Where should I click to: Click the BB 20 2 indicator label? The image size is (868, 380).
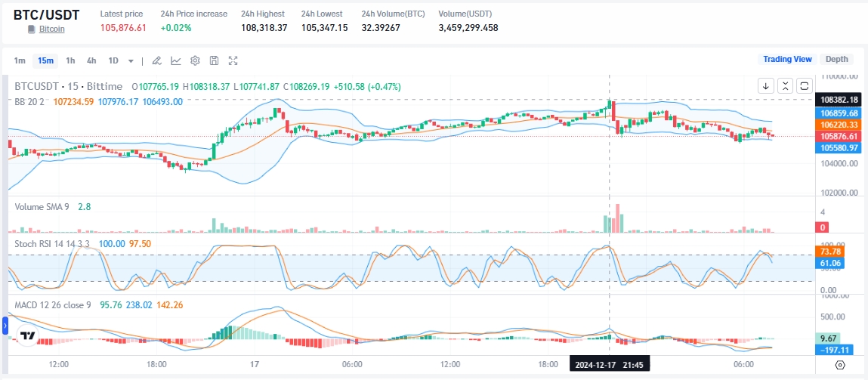pos(29,101)
